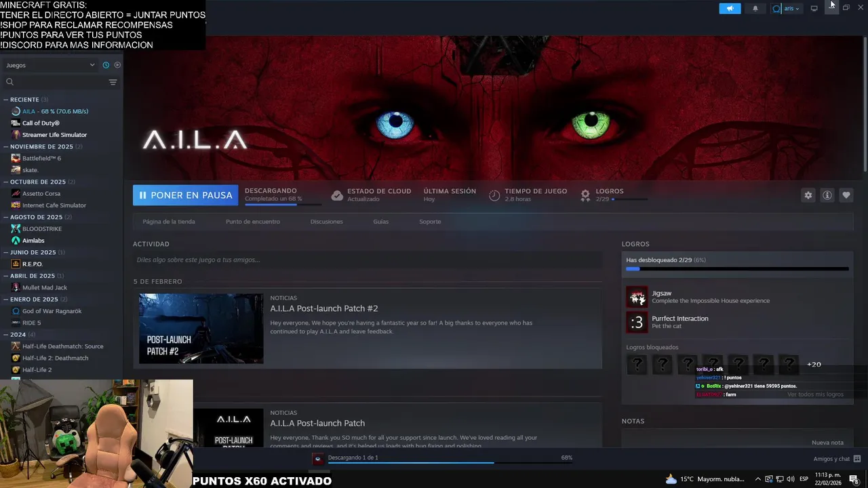Image resolution: width=868 pixels, height=488 pixels.
Task: Click the 'Diles algo sobre este juego' field
Action: pos(368,260)
